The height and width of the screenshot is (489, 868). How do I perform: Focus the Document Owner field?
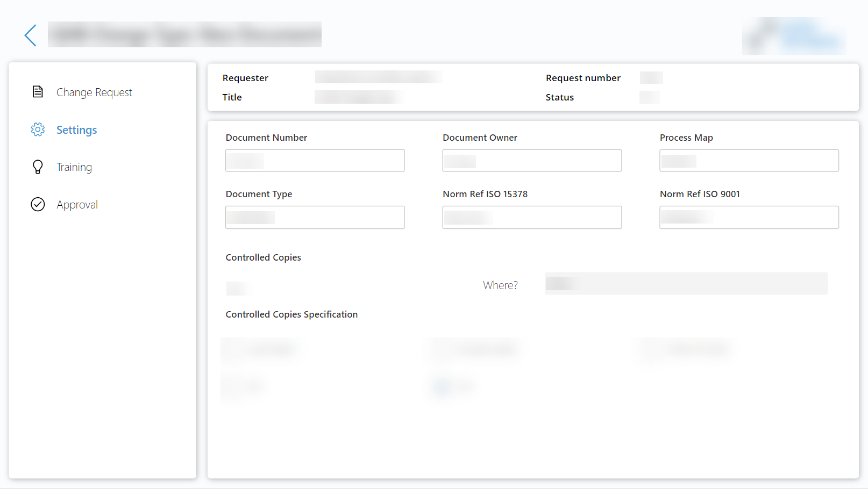(532, 161)
